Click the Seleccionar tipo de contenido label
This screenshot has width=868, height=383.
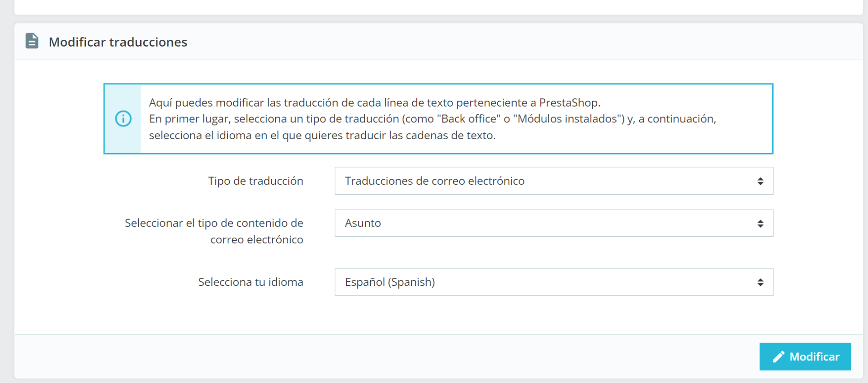tap(214, 231)
